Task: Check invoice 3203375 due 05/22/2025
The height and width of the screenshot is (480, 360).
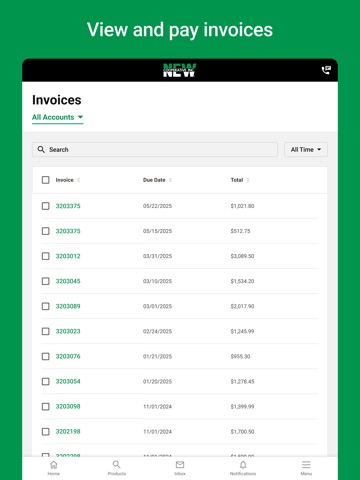Action: 46,206
